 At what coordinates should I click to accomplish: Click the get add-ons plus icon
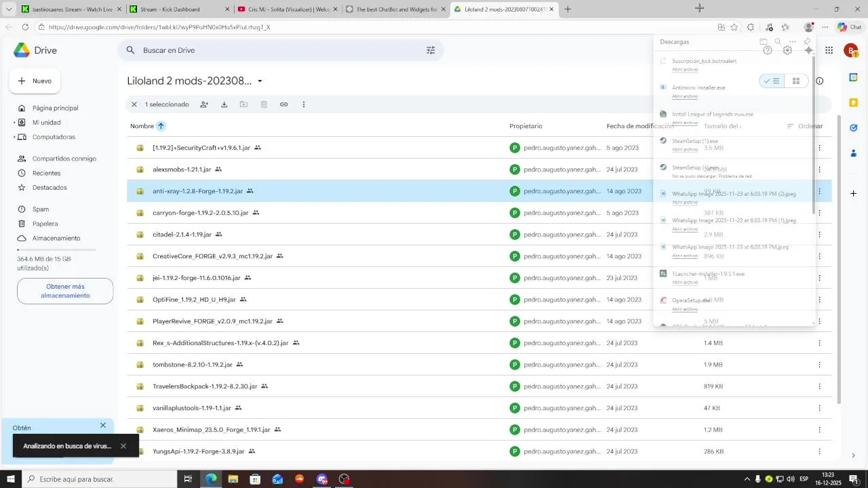point(854,194)
